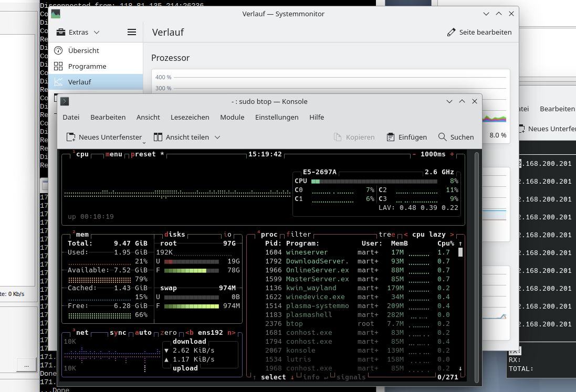Click the Konsole terminal icon in title bar
Screen dimensions: 576x392
click(x=65, y=101)
